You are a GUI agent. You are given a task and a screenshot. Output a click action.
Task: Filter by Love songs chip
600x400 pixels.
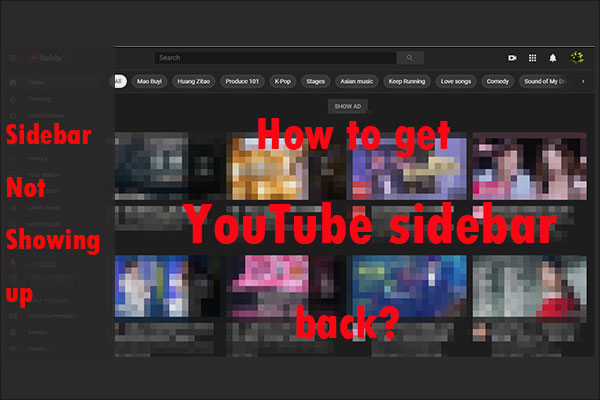click(456, 81)
